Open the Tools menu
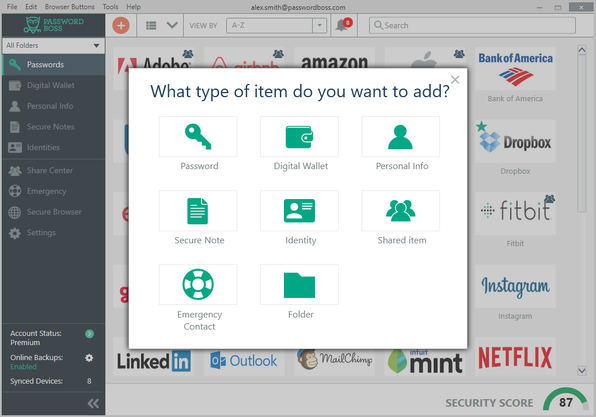This screenshot has height=417, width=596. [x=110, y=7]
